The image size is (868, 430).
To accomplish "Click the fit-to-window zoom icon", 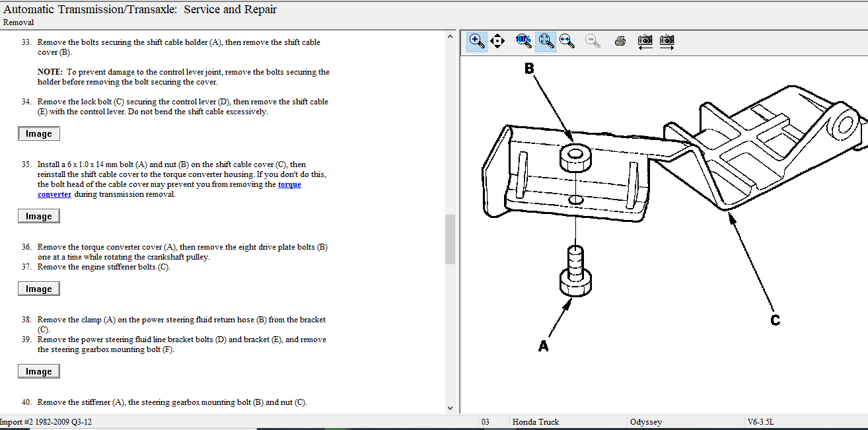I will click(545, 41).
